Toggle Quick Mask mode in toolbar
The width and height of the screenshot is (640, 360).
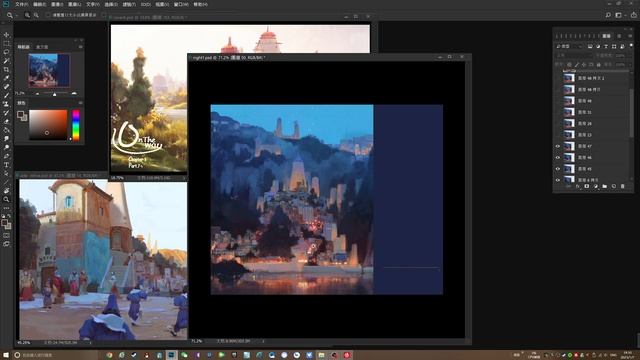pyautogui.click(x=7, y=236)
